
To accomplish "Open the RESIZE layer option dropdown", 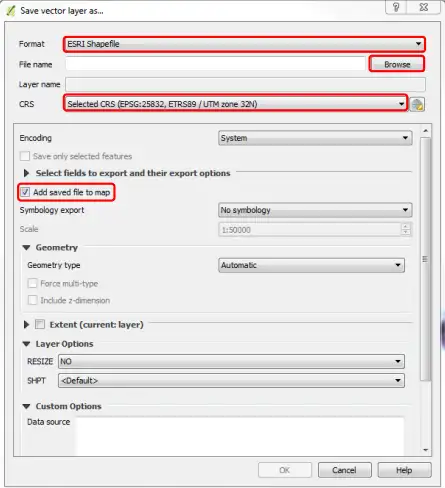I will tap(231, 361).
